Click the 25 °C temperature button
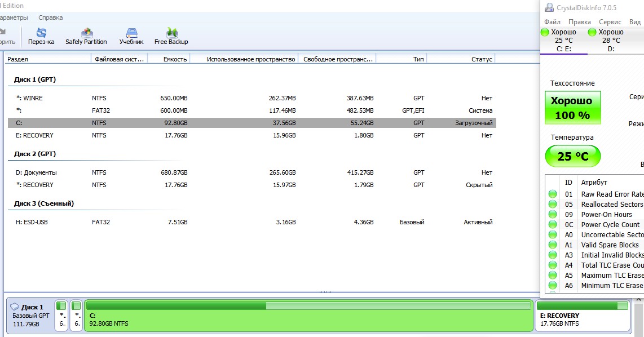This screenshot has height=337, width=644. (572, 156)
